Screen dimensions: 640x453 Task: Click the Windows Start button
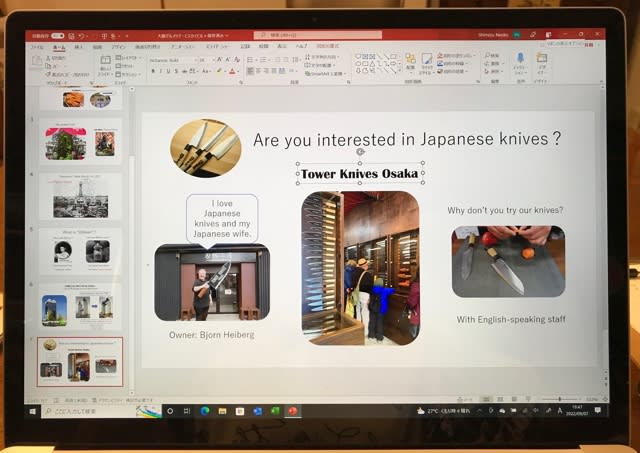pyautogui.click(x=33, y=411)
